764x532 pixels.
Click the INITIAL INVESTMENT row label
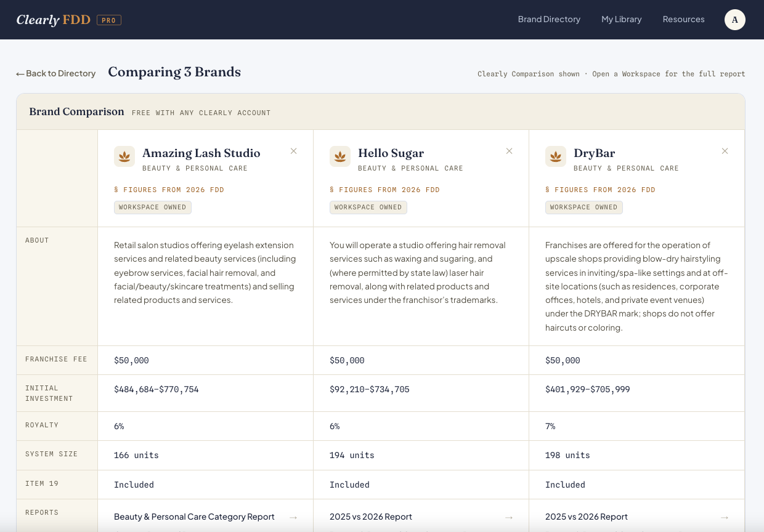point(49,393)
